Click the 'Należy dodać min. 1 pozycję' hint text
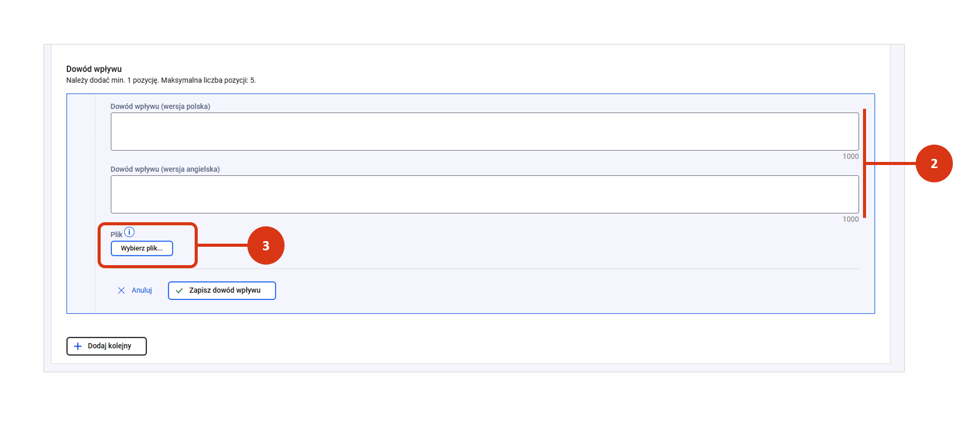980x423 pixels. click(x=161, y=80)
